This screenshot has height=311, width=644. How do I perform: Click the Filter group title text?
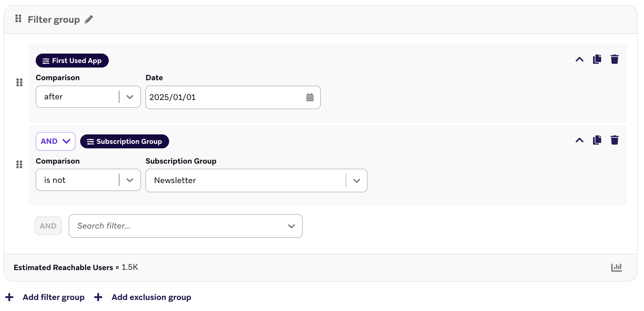54,20
